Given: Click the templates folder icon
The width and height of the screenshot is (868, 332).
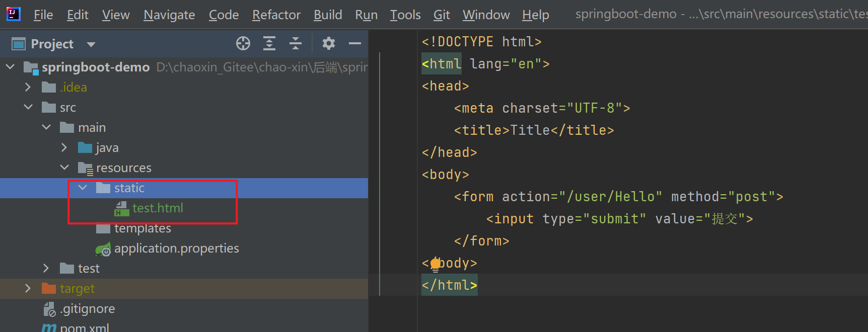Looking at the screenshot, I should click(x=103, y=228).
